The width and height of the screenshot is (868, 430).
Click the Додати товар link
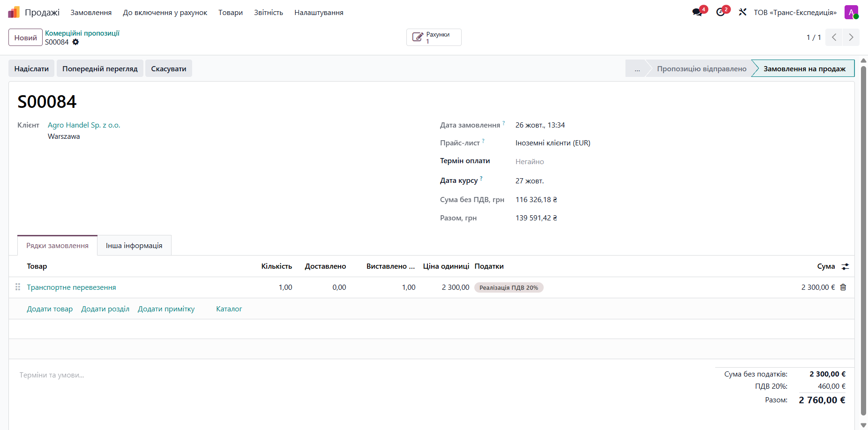pyautogui.click(x=50, y=309)
